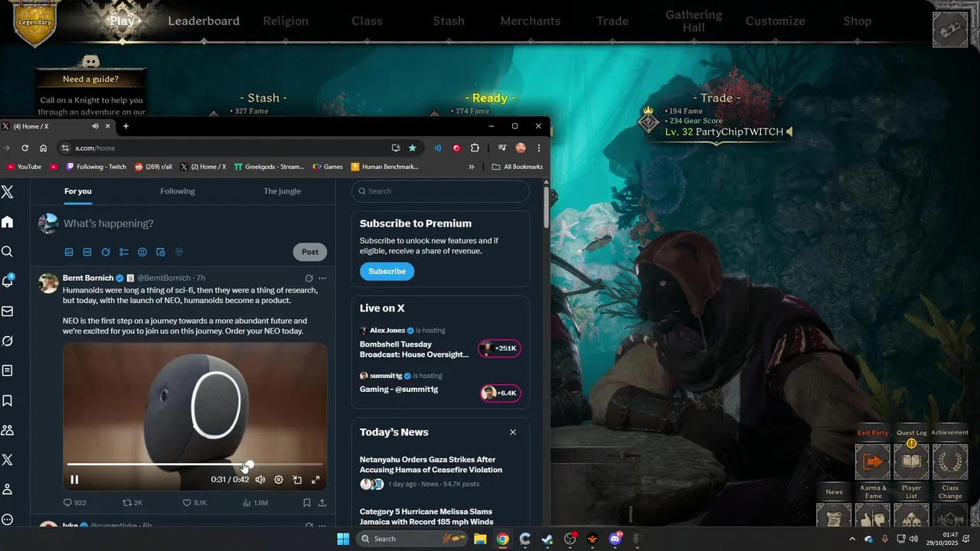Screen dimensions: 980x551
Task: Share Bernt Bornich's post
Action: tap(322, 503)
